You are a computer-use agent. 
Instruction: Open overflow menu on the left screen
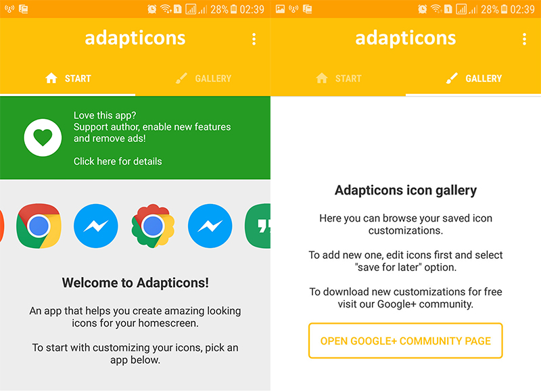pos(254,39)
